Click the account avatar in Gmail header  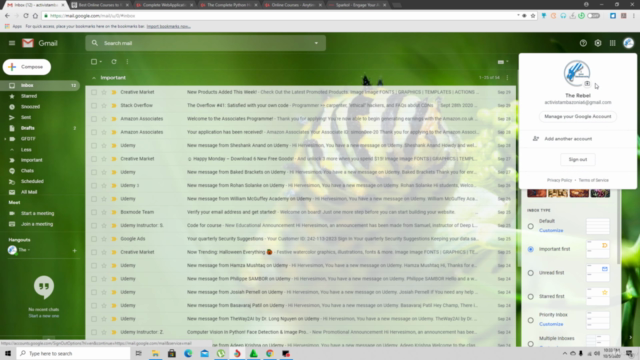[628, 43]
